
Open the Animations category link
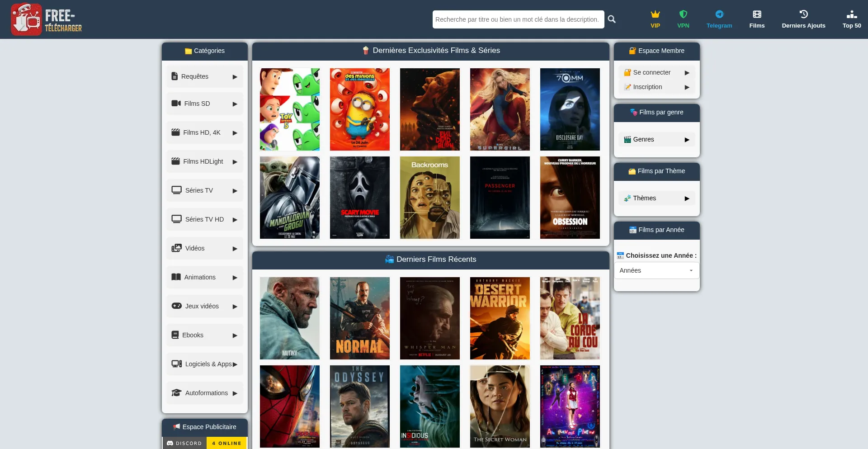tap(205, 277)
